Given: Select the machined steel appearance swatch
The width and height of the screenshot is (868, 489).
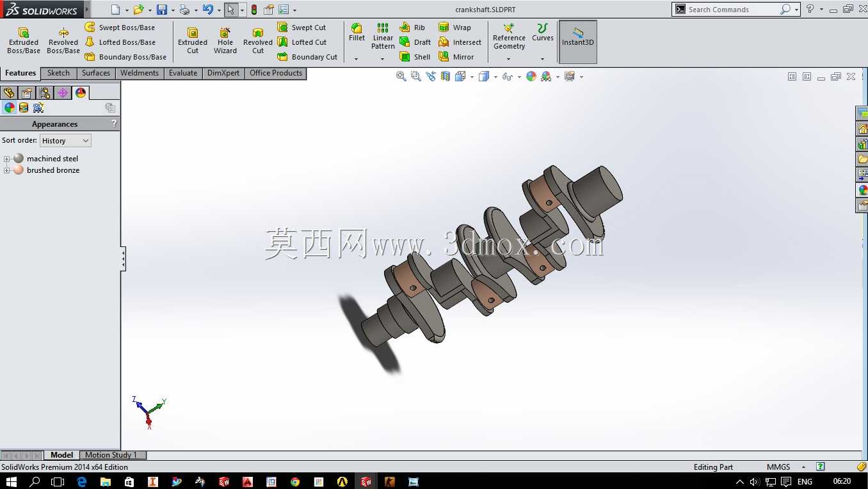Looking at the screenshot, I should [18, 159].
